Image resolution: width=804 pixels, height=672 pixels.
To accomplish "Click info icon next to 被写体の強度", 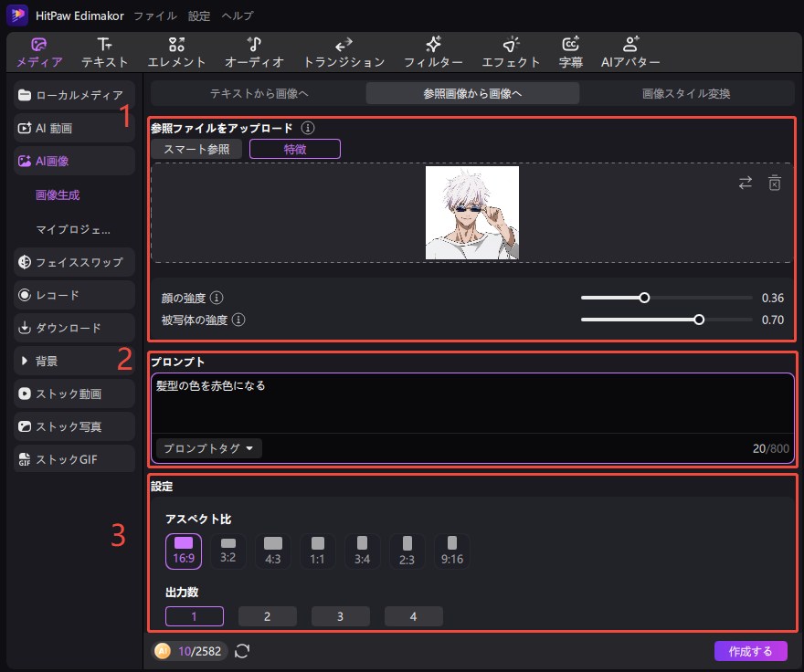I will [x=238, y=320].
